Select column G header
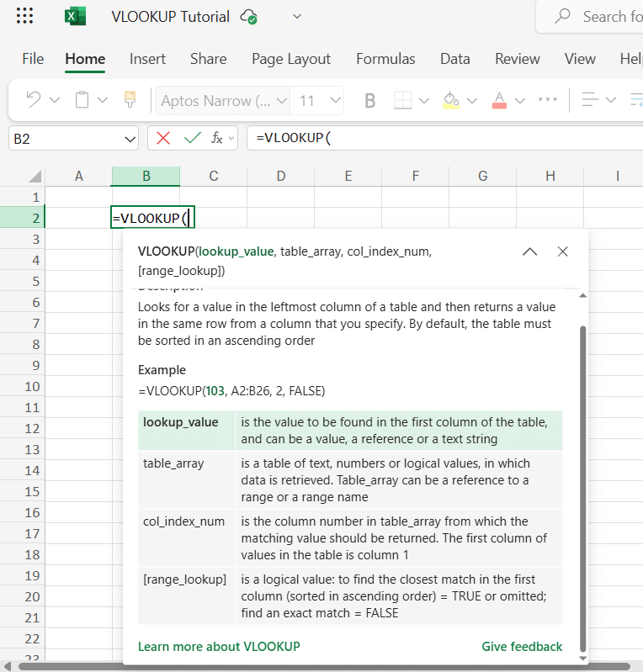 coord(482,176)
